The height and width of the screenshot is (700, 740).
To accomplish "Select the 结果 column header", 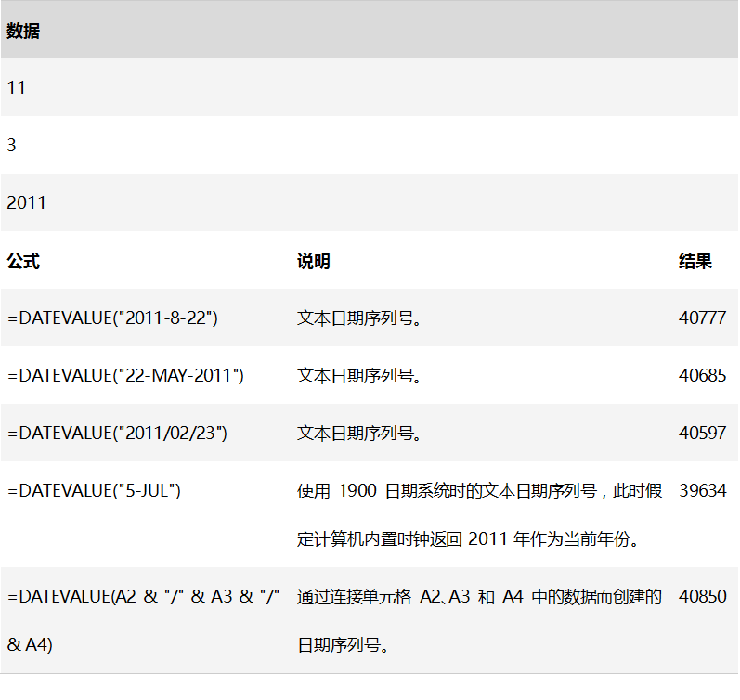I will (x=695, y=261).
